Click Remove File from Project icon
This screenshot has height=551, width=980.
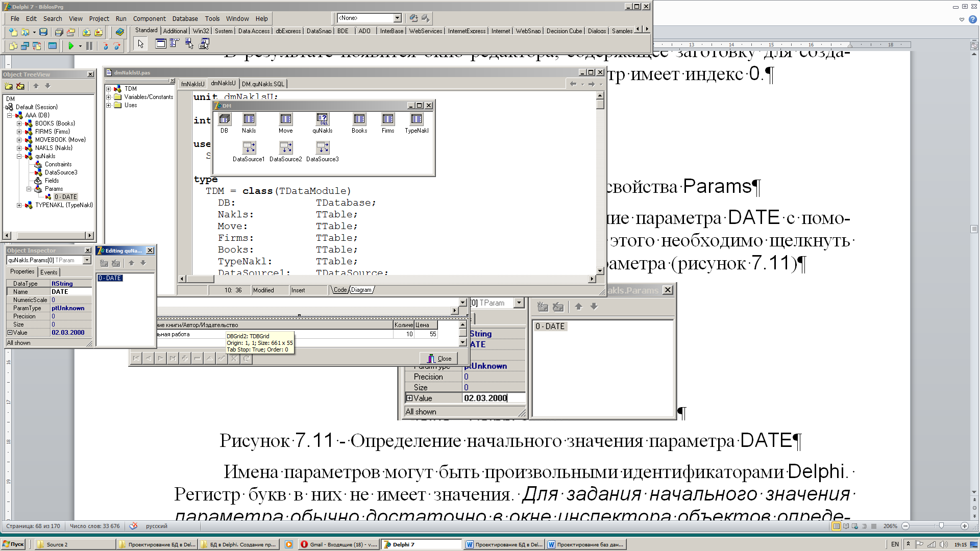[x=99, y=32]
